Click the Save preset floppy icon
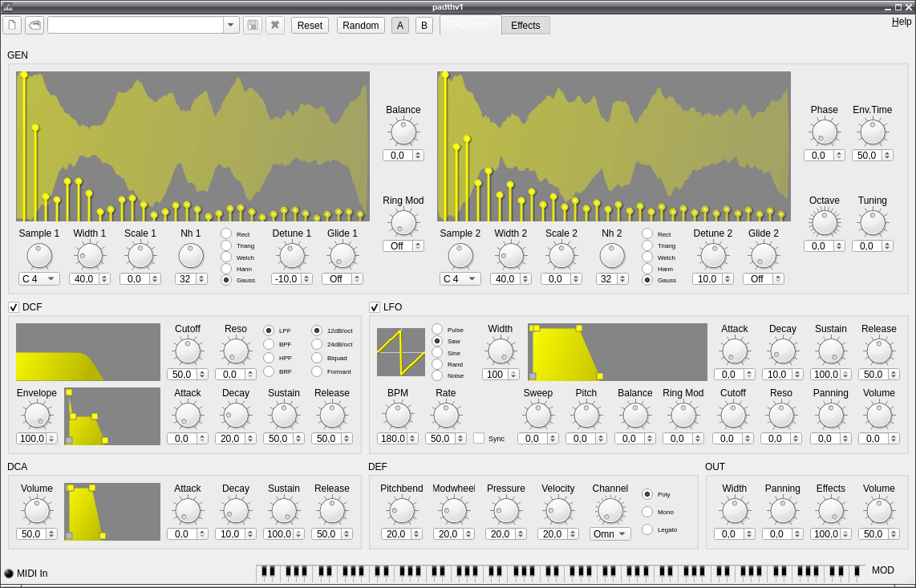916x588 pixels. [x=253, y=25]
